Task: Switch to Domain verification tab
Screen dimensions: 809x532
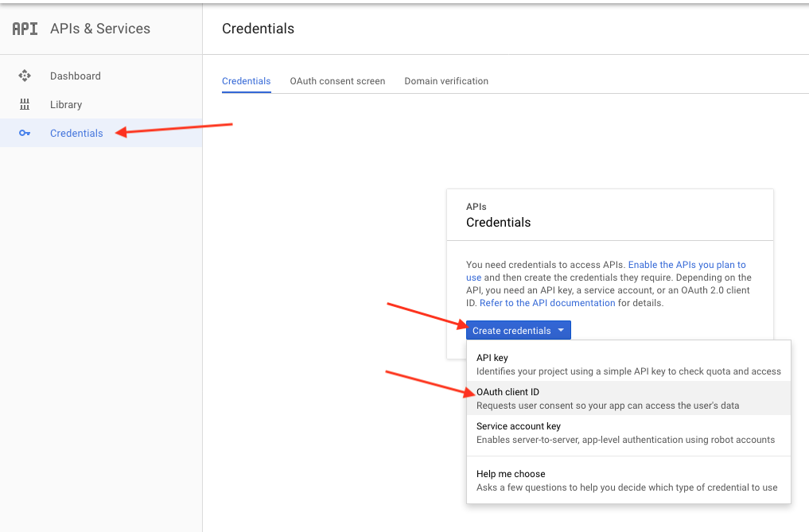Action: (446, 81)
